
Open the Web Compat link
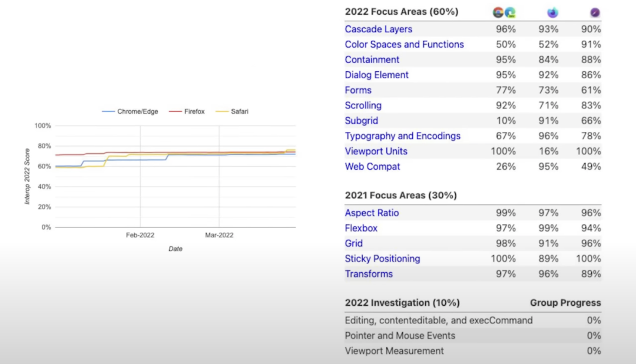[x=372, y=167]
